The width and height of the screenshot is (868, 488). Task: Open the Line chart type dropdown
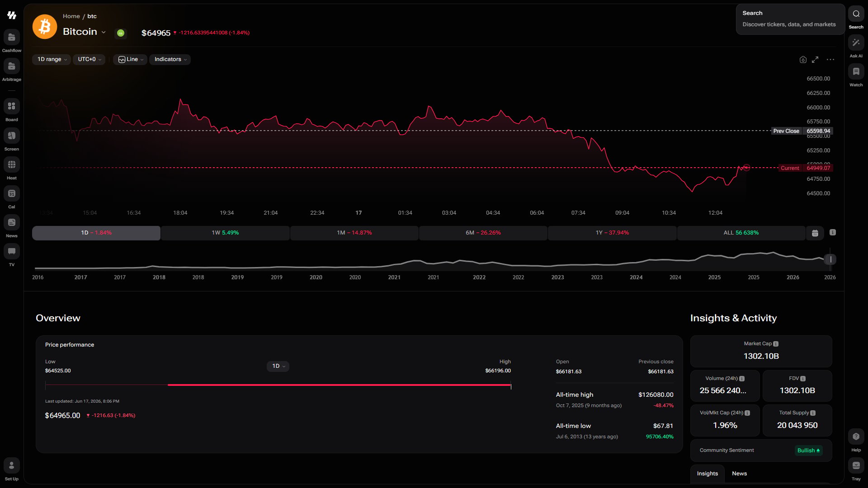coord(130,59)
